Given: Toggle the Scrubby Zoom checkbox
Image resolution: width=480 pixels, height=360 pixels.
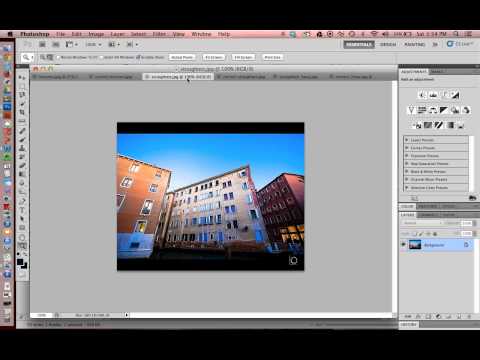Looking at the screenshot, I should click(138, 57).
